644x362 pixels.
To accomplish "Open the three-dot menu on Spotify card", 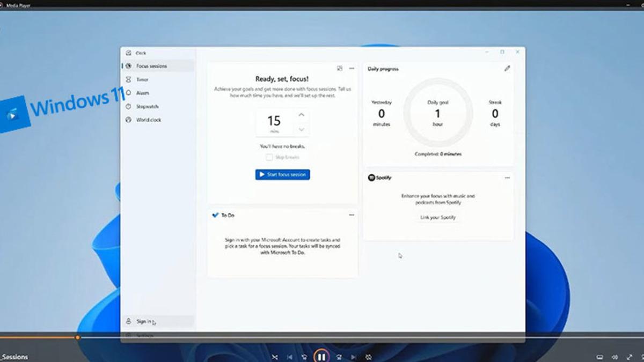I will coord(507,178).
